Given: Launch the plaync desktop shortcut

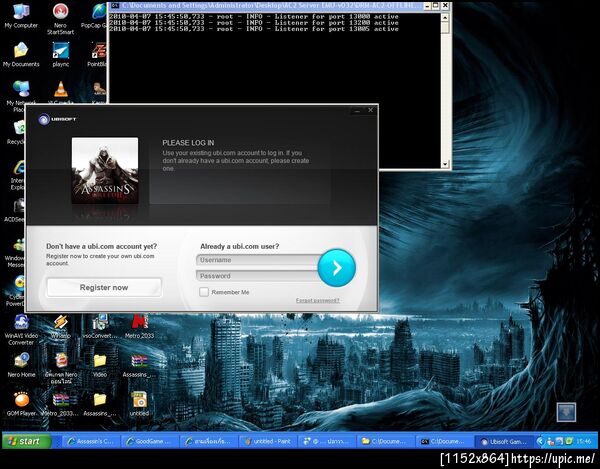Looking at the screenshot, I should [60, 54].
